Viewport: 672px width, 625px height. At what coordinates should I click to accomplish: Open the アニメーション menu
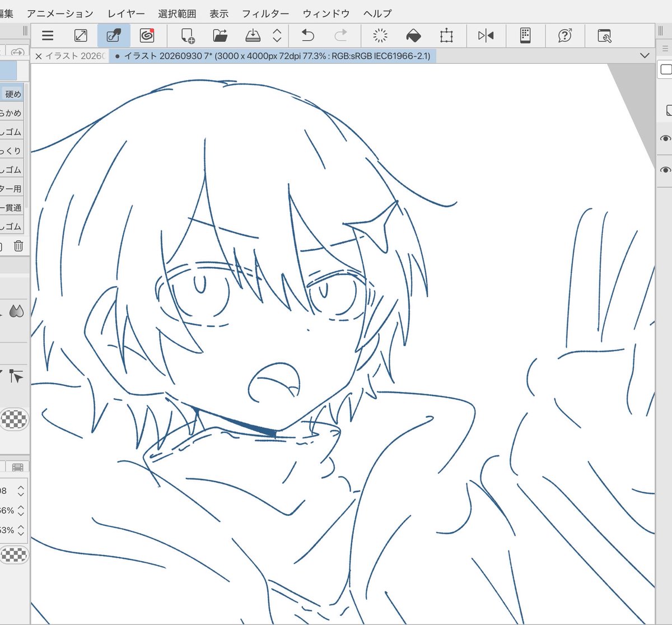point(60,13)
